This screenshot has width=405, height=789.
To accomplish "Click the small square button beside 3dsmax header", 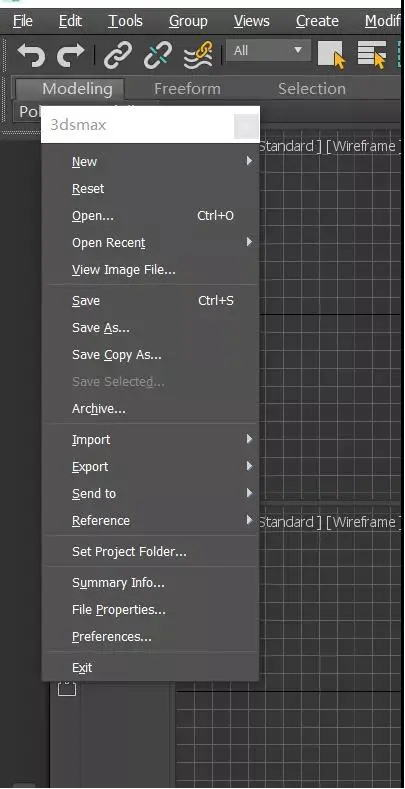I will 247,126.
